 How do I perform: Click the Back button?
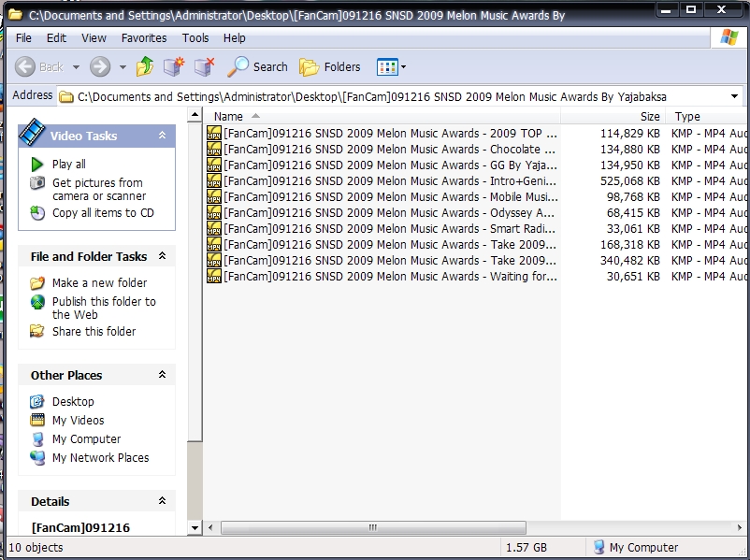tap(39, 66)
